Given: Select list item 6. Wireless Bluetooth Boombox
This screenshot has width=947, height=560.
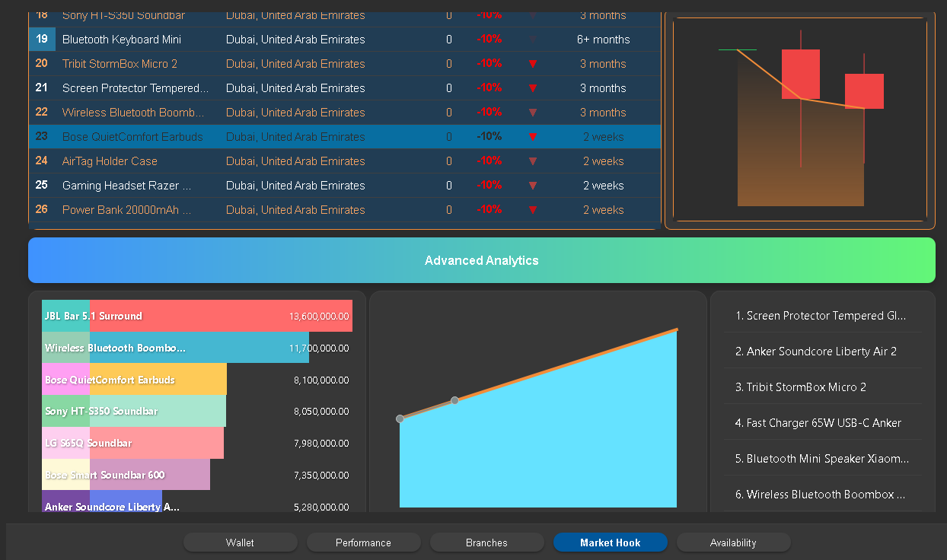Looking at the screenshot, I should [823, 495].
